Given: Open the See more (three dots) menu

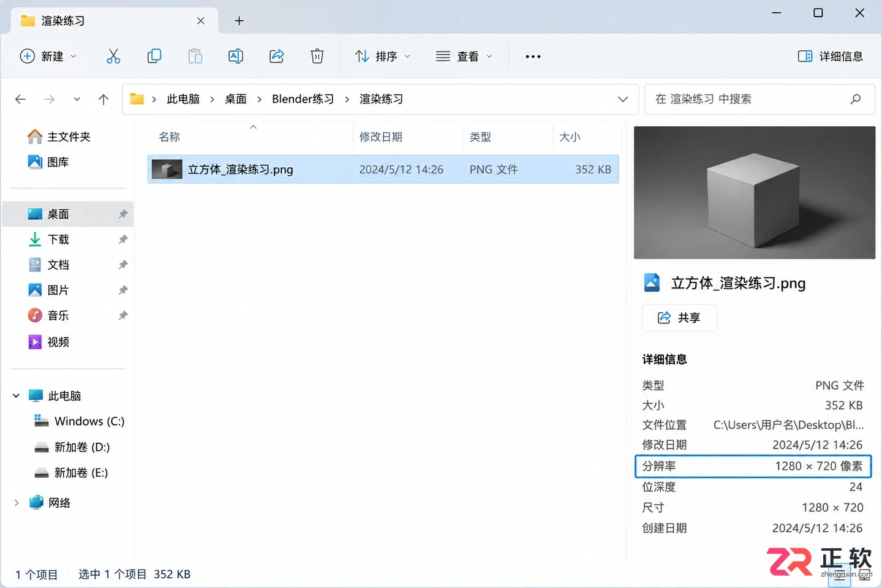Looking at the screenshot, I should pos(533,56).
